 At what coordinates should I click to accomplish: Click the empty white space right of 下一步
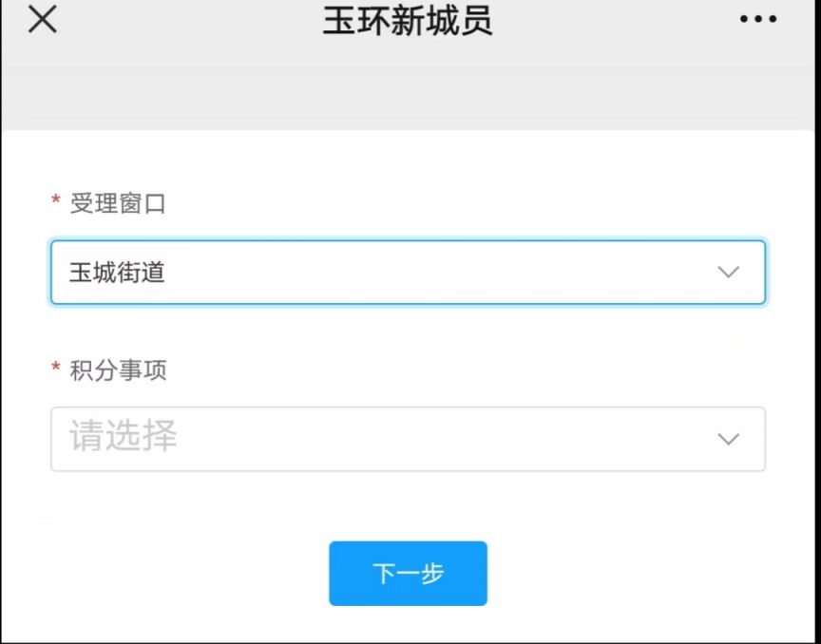(651, 574)
